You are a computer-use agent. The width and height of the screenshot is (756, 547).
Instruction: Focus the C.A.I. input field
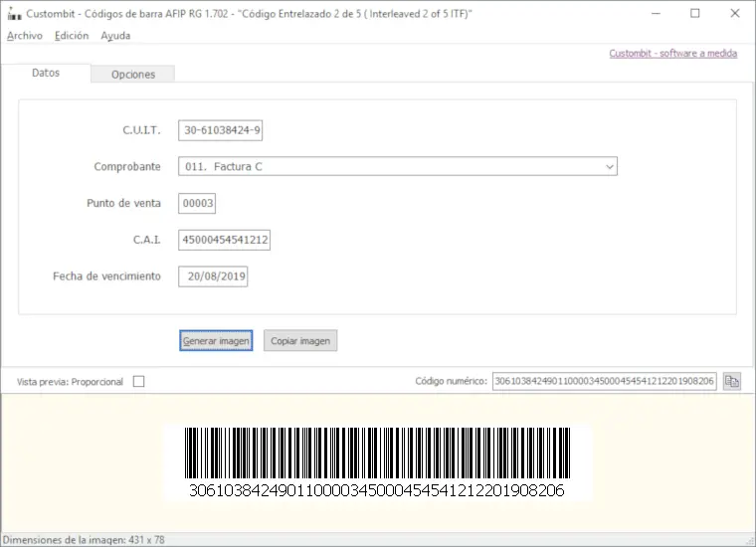tap(224, 240)
